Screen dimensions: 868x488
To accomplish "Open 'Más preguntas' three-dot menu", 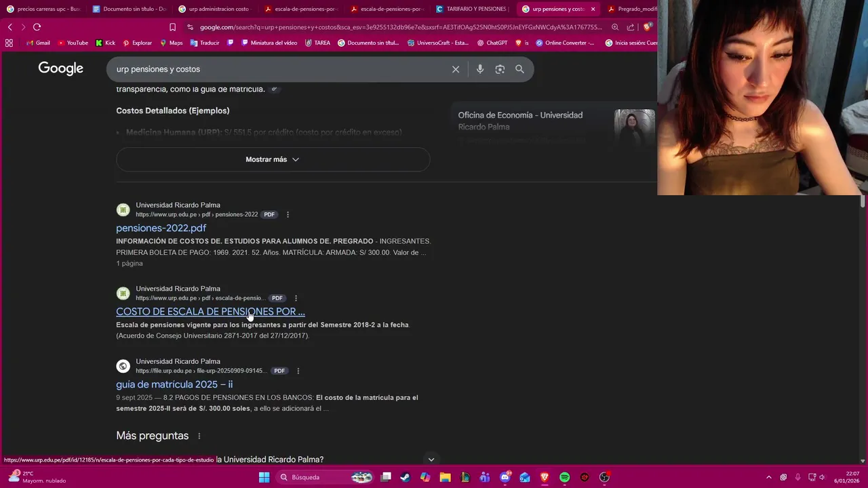I will coord(199,436).
